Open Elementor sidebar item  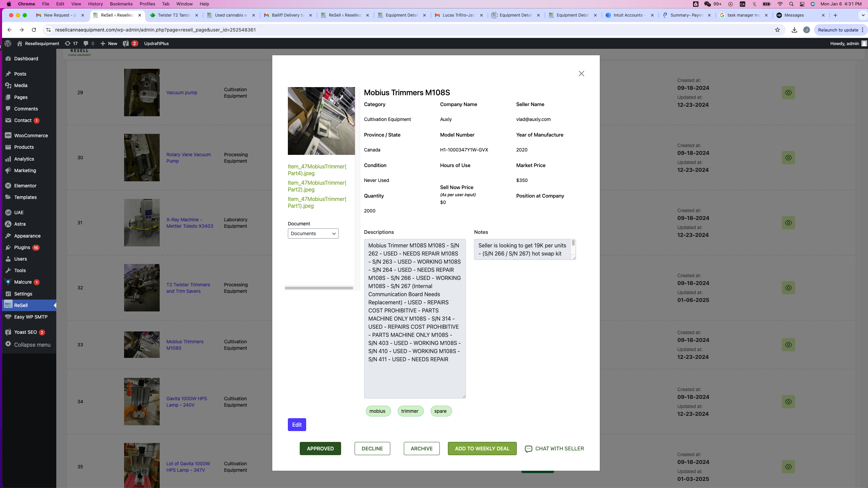tap(25, 186)
